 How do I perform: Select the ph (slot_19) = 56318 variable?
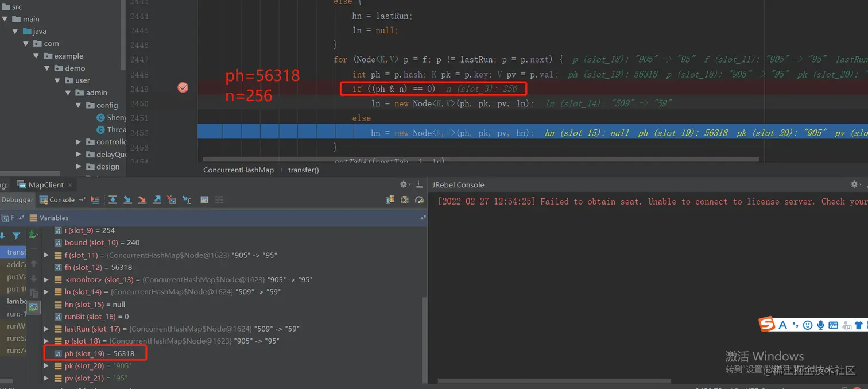[94, 353]
